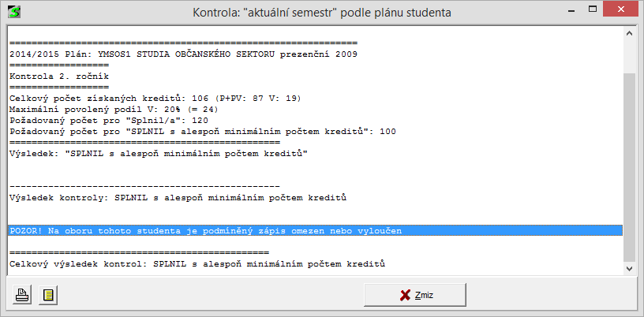Viewport: 644px width, 317px height.
Task: Click the "Kontrola 2. ročník" line
Action: (59, 76)
